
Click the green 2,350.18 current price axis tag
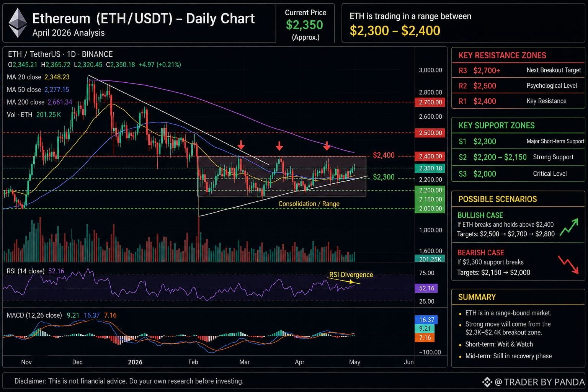(430, 168)
